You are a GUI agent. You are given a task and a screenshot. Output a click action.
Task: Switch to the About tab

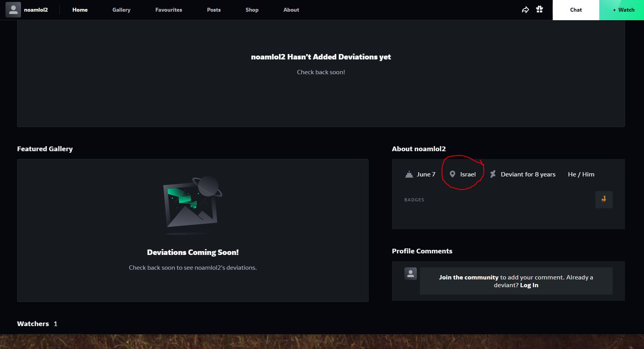(x=291, y=10)
